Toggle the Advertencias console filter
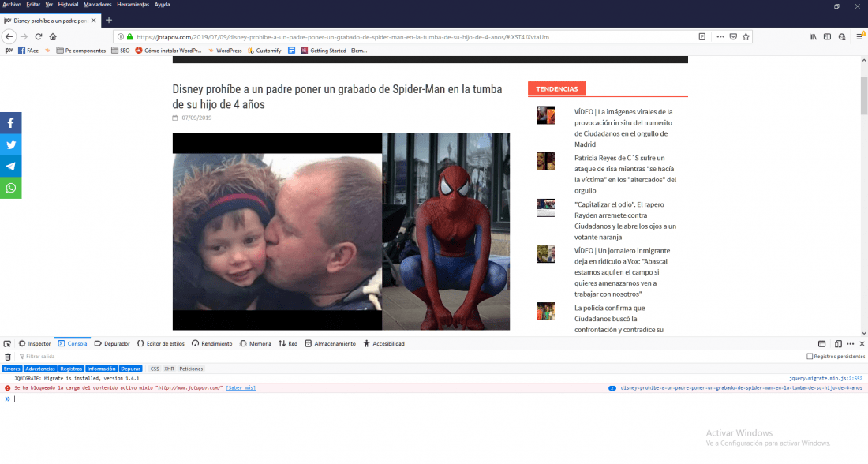 coord(40,369)
